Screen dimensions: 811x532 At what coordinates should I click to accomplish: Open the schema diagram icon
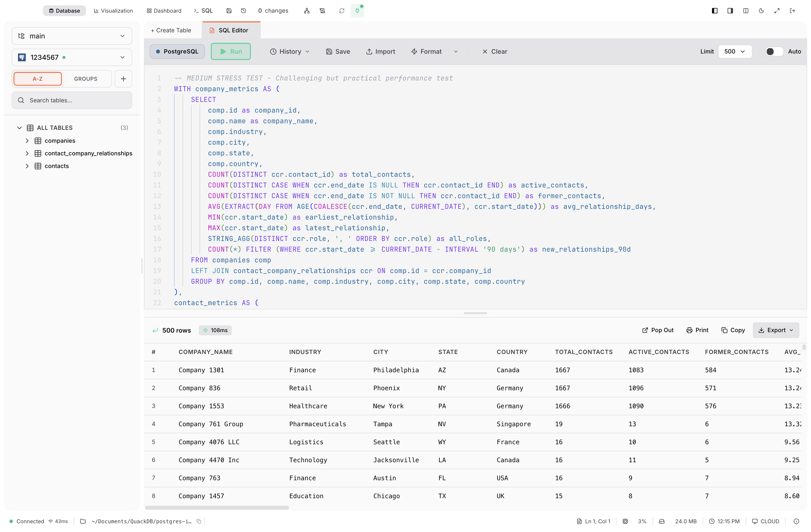(307, 10)
